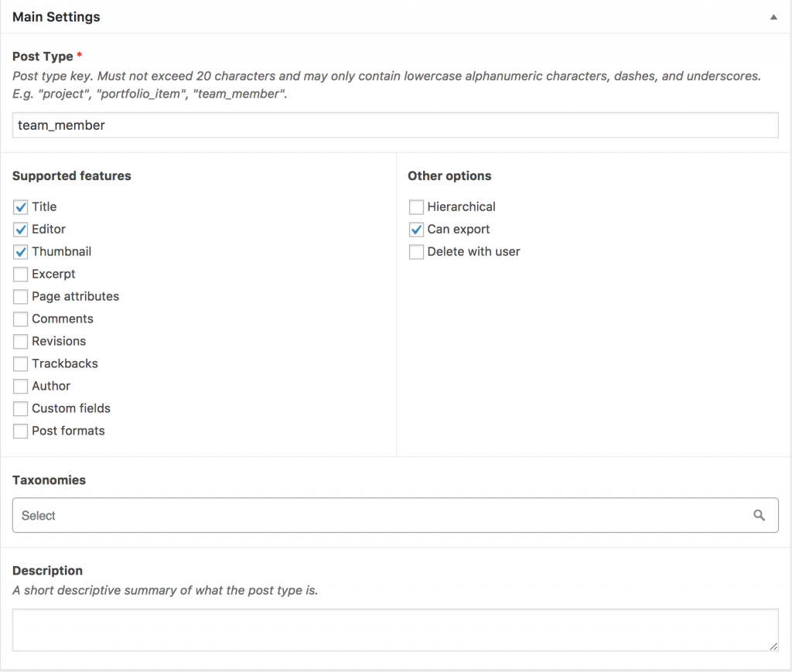792x672 pixels.
Task: Uncheck the Title feature checkbox
Action: point(20,207)
